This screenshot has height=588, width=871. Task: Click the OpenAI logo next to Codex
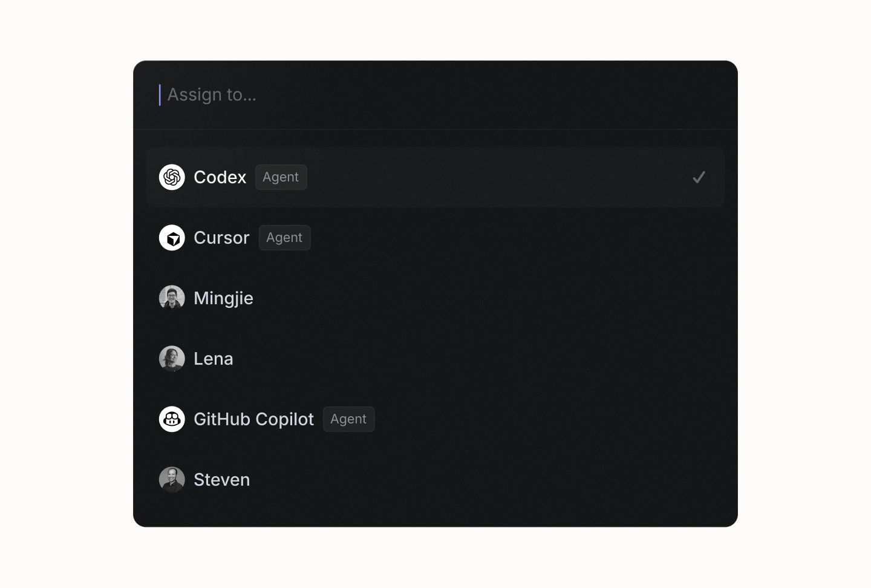pos(172,177)
